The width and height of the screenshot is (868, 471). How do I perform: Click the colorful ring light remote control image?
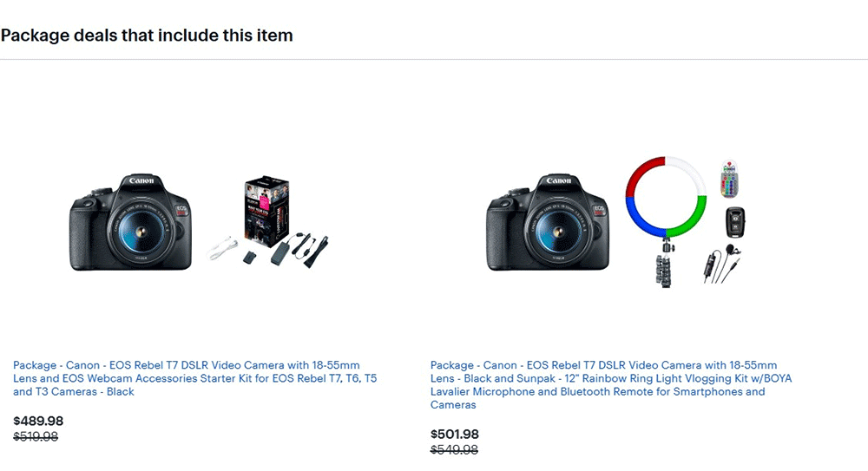click(728, 181)
